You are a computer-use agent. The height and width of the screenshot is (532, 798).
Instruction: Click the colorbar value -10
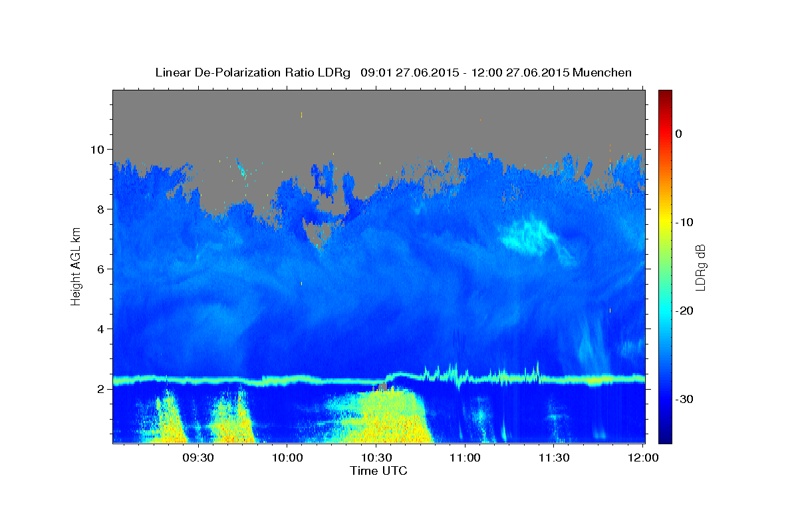pyautogui.click(x=685, y=222)
